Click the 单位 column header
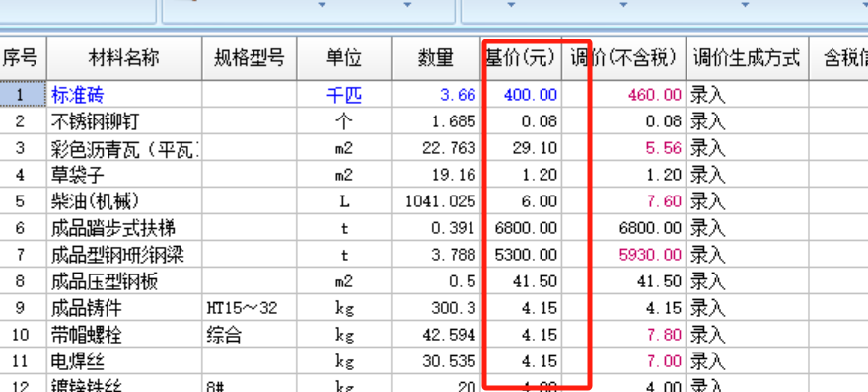The height and width of the screenshot is (392, 868). pos(344,58)
